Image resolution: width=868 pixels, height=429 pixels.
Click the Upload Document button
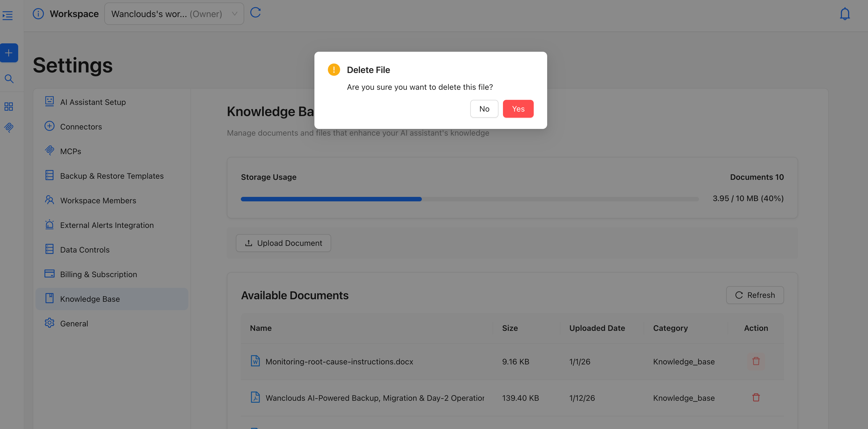[283, 243]
